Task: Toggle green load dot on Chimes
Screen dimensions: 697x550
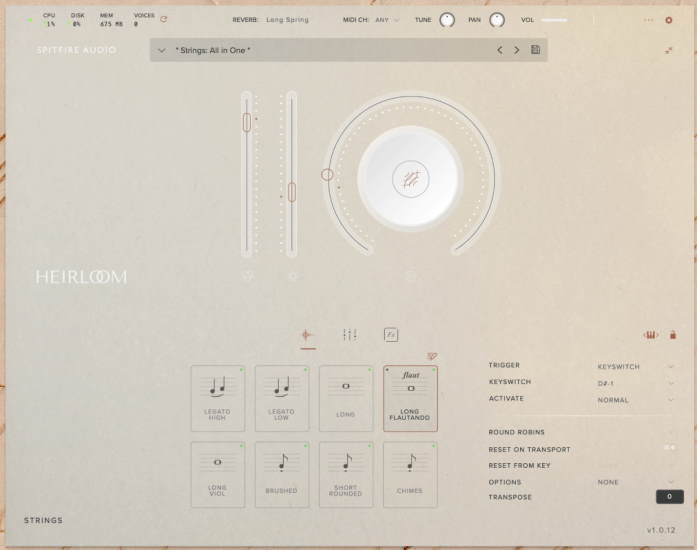Action: (434, 446)
